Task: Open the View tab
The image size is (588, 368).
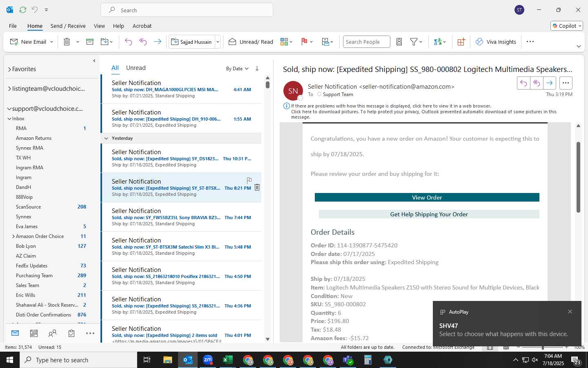Action: click(99, 26)
